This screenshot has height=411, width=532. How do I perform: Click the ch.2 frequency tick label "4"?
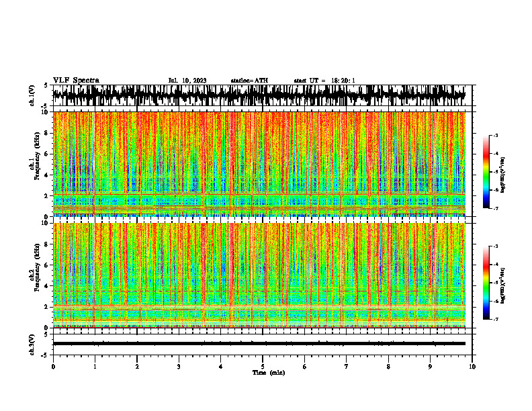click(47, 286)
